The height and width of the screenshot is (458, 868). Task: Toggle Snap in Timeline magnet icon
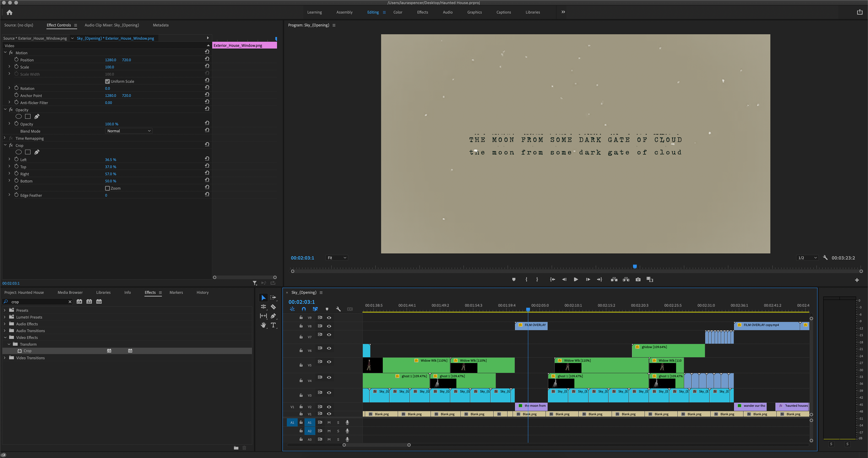tap(304, 309)
